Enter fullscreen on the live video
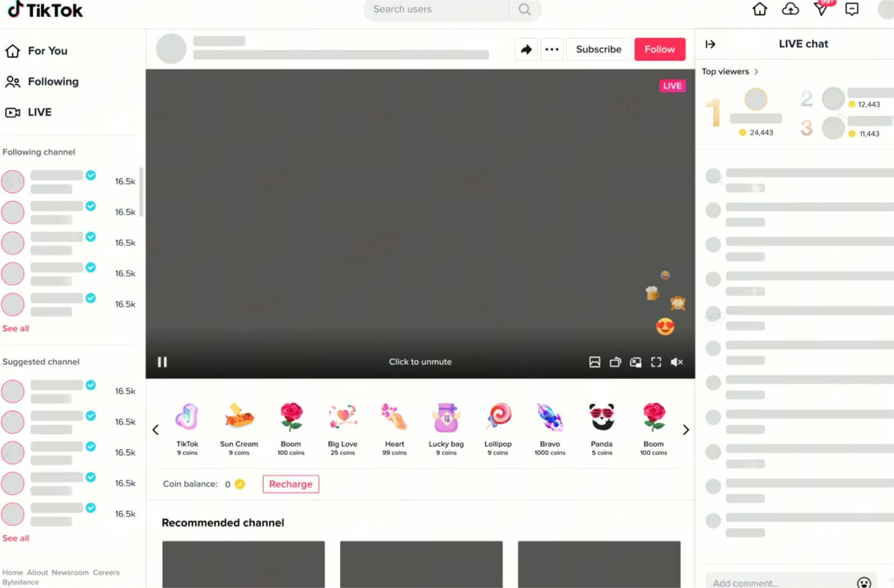Screen dimensions: 894x588 (656, 362)
